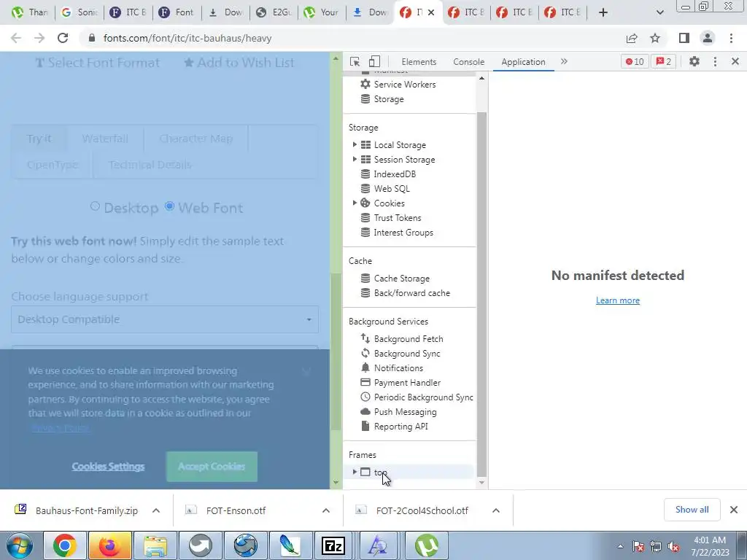Click Select Font Format
747x560 pixels.
tap(98, 63)
